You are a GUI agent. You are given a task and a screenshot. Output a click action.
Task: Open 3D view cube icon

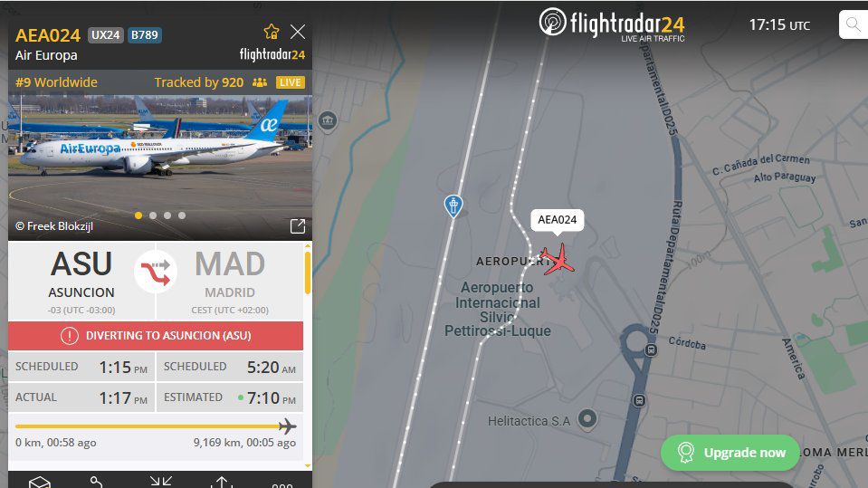pyautogui.click(x=40, y=483)
